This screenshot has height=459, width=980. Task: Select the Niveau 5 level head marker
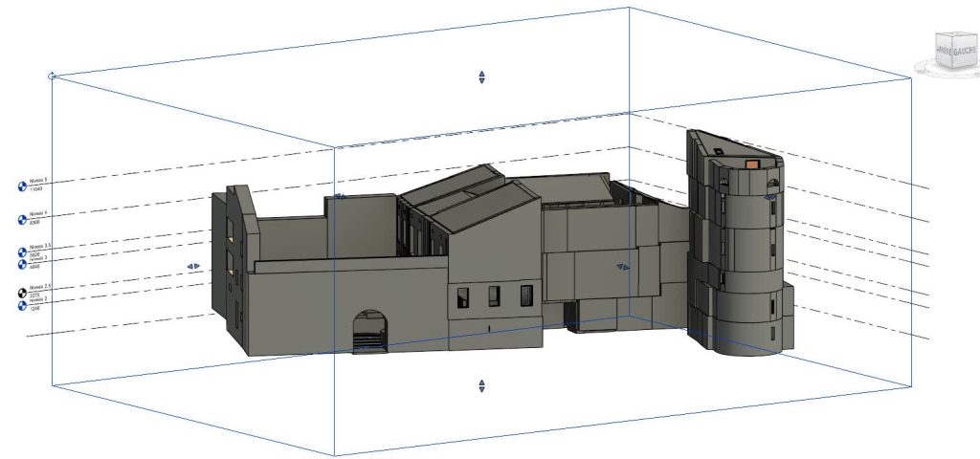23,186
